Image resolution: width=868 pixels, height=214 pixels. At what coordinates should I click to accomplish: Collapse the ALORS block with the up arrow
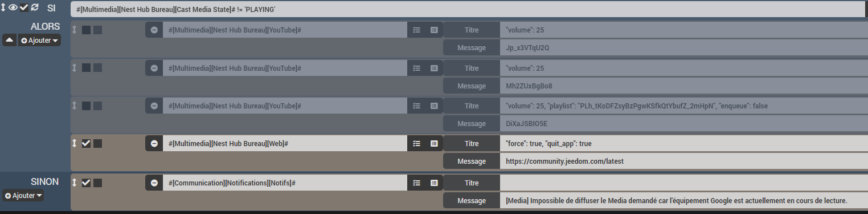[9, 41]
